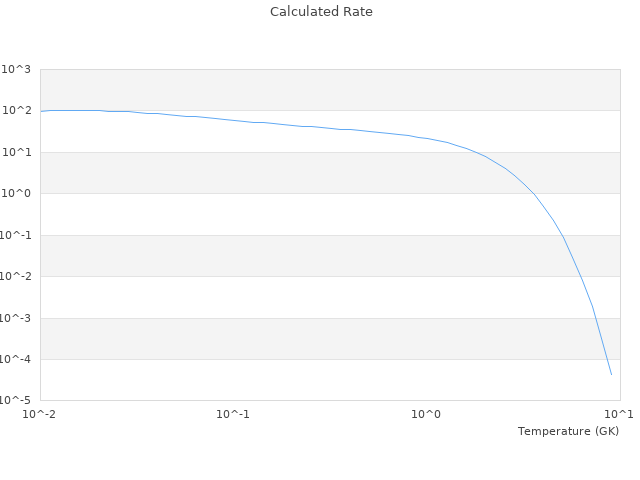Click the 10^-5 y-axis tick label
640x480 pixels.
[x=14, y=401]
